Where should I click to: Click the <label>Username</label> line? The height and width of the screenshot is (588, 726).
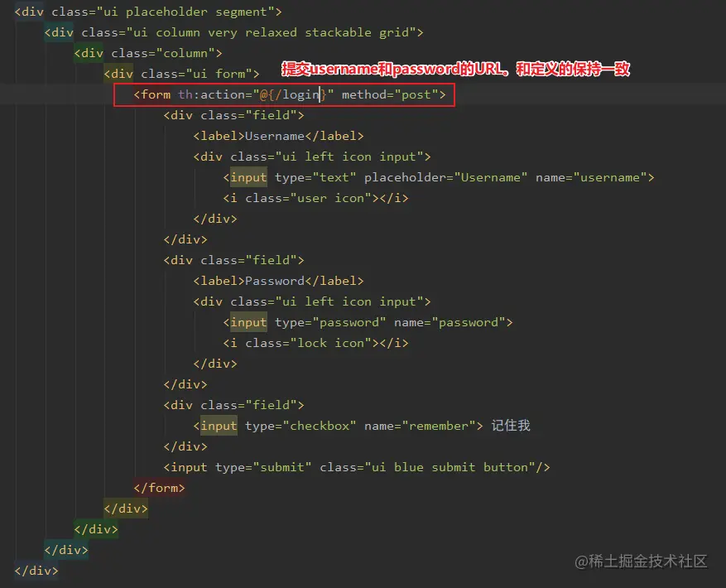(x=278, y=136)
